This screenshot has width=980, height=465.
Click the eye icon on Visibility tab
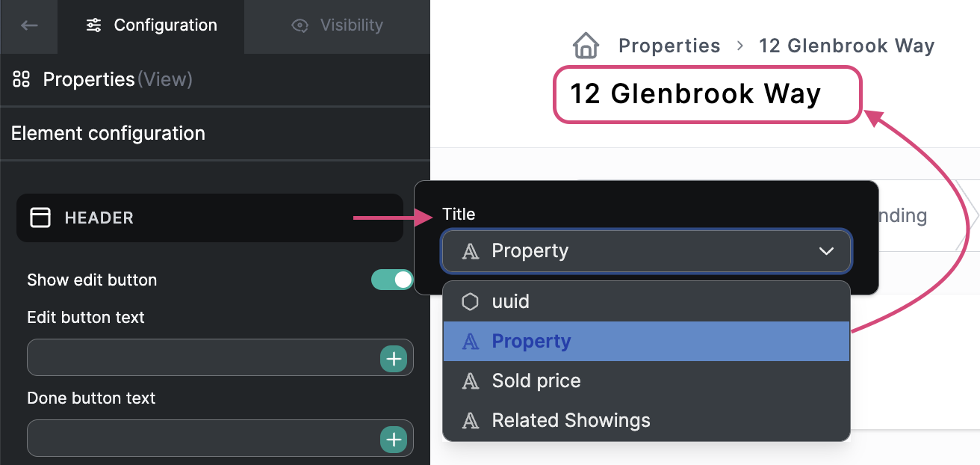point(300,25)
